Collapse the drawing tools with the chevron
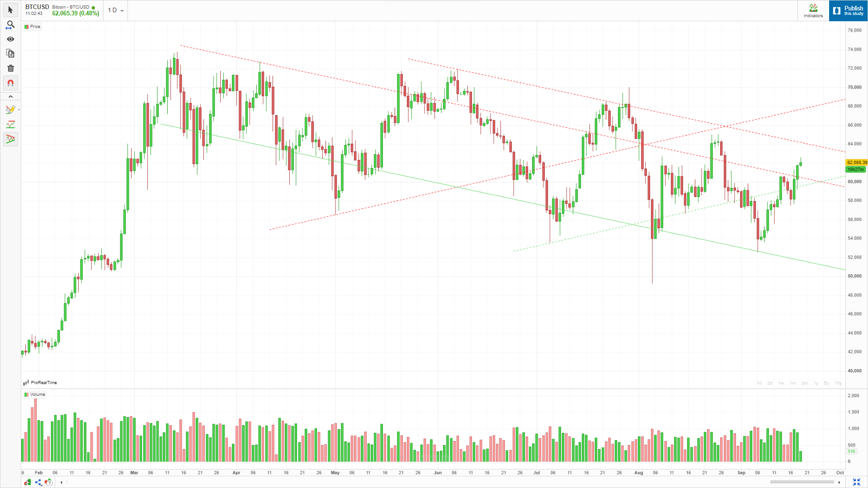This screenshot has width=868, height=488. [10, 97]
